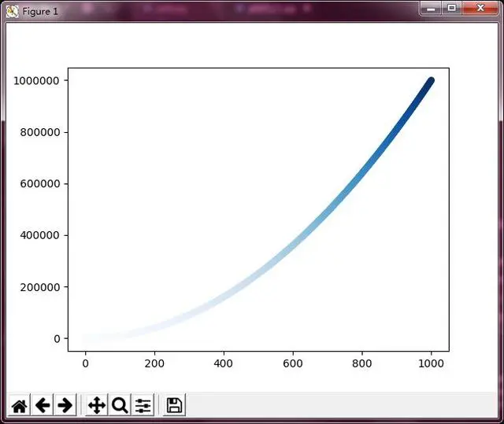Click the x-axis label 800

tap(361, 363)
